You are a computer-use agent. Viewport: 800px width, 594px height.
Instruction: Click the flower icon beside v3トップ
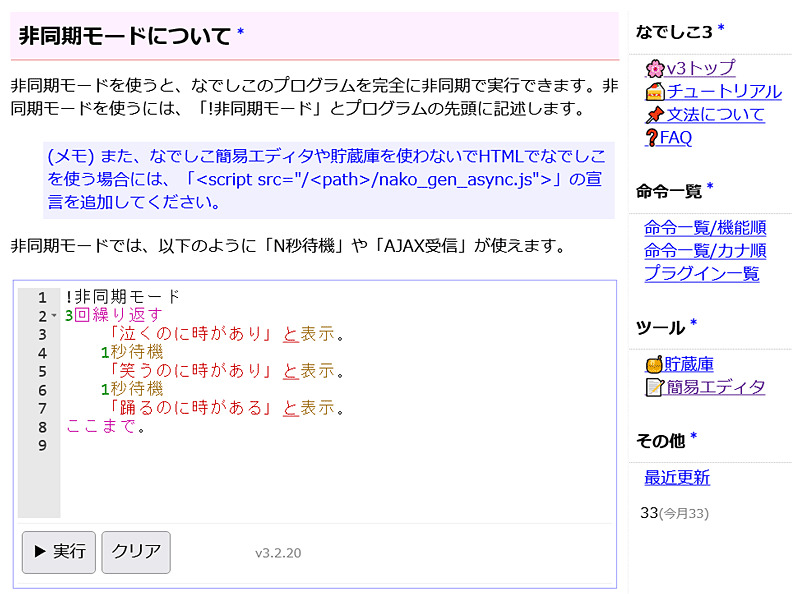tap(657, 67)
